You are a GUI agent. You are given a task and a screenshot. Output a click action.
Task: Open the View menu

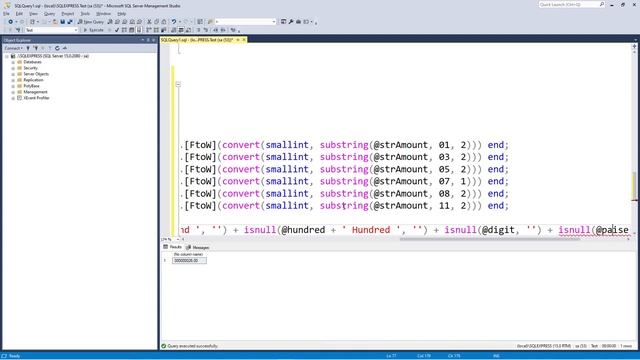tap(33, 13)
